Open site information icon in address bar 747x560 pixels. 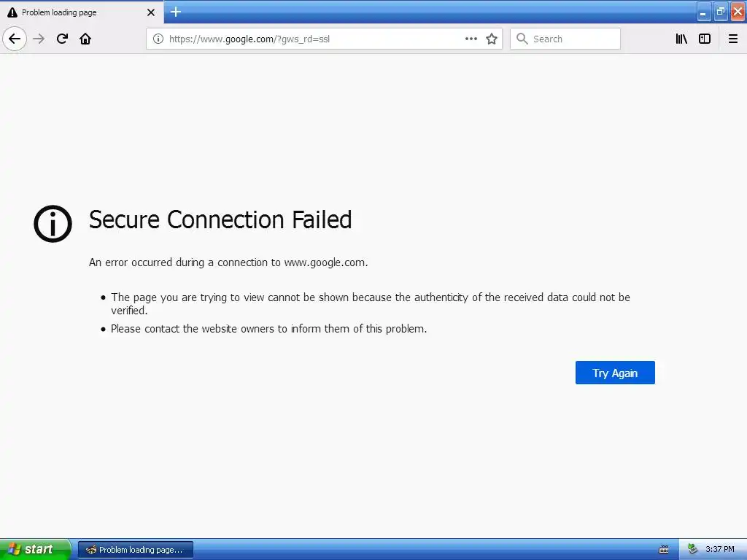[x=158, y=39]
